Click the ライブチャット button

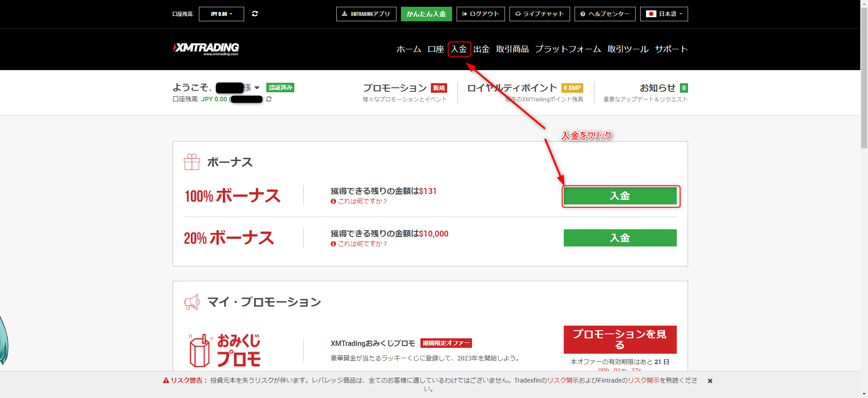click(539, 14)
